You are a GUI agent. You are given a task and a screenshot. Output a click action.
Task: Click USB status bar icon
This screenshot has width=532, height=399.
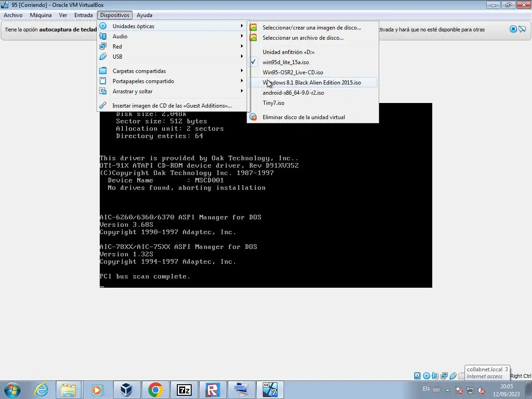point(453,375)
